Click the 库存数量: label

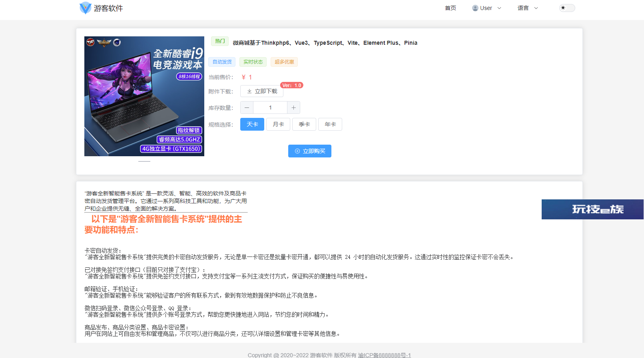pyautogui.click(x=221, y=108)
